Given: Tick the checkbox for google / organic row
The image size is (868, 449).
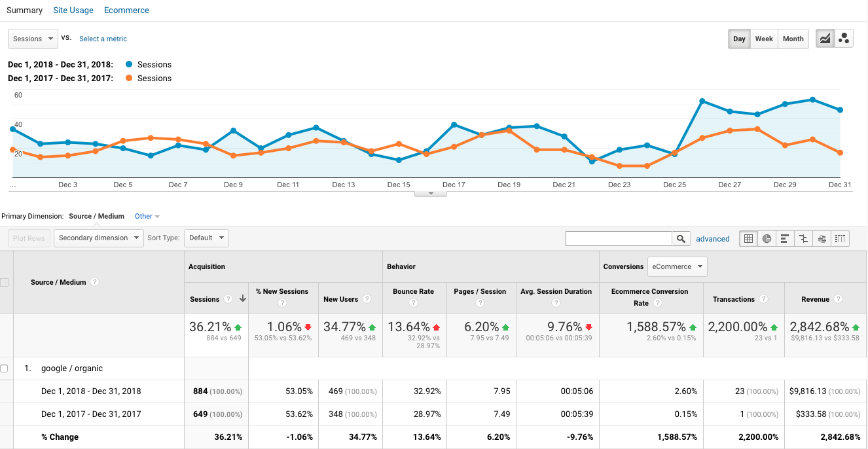Looking at the screenshot, I should tap(4, 368).
